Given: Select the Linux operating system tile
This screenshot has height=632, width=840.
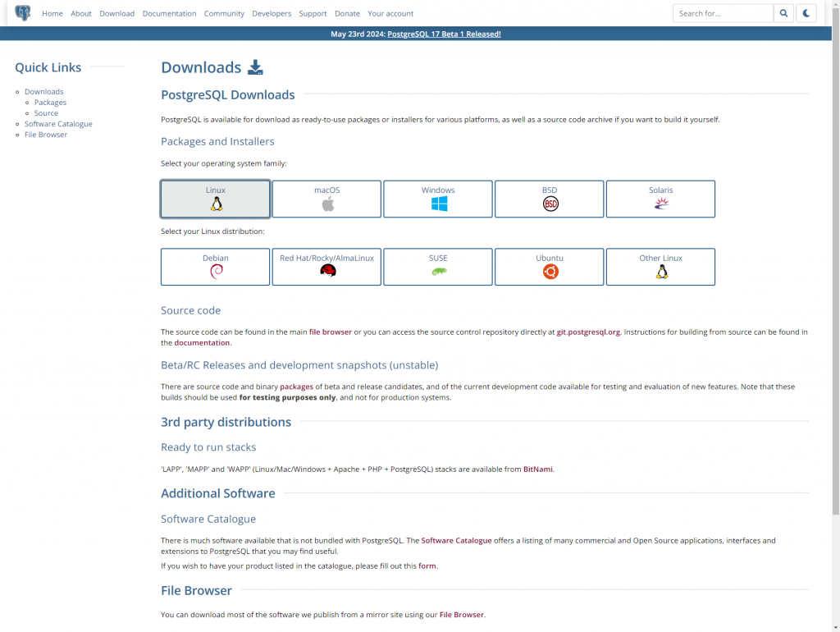Looking at the screenshot, I should (216, 199).
